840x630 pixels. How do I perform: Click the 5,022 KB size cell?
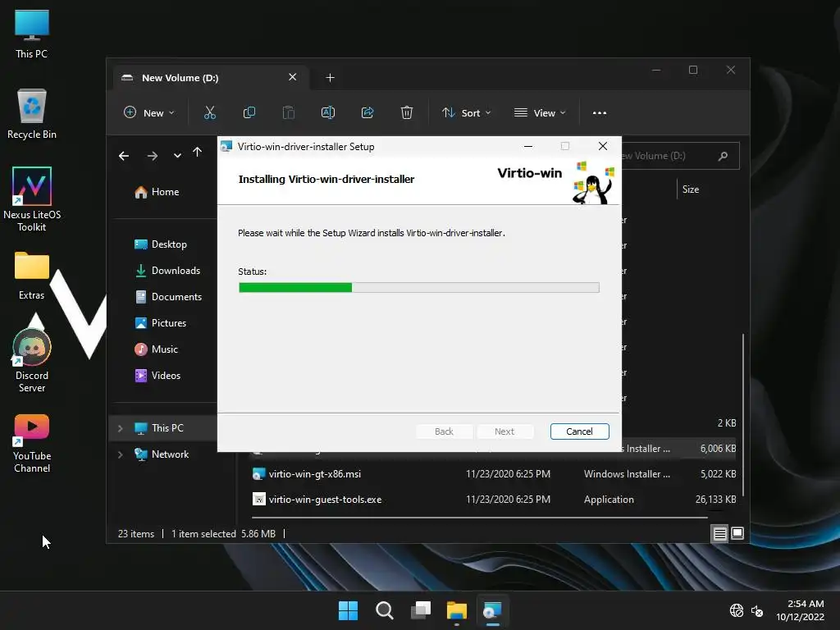pyautogui.click(x=719, y=474)
